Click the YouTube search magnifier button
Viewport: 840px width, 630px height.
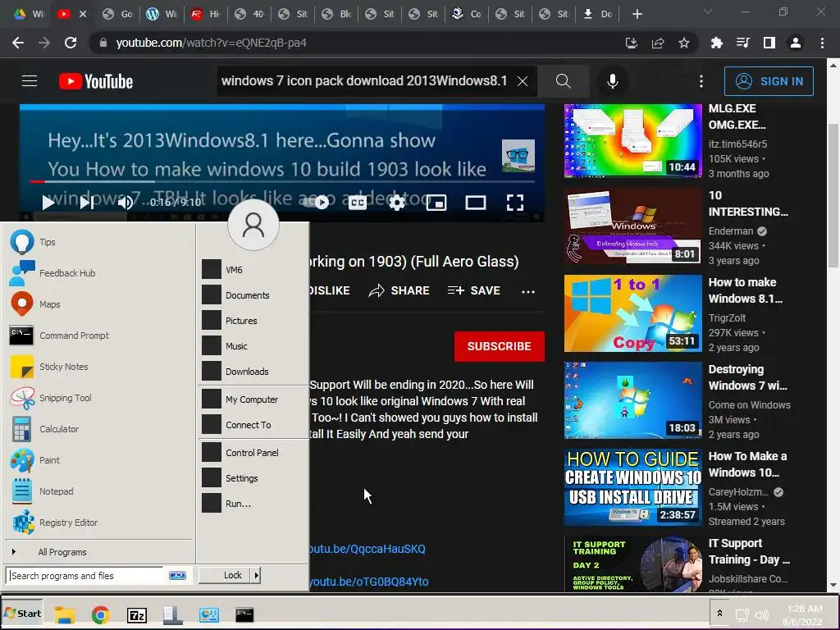[563, 81]
